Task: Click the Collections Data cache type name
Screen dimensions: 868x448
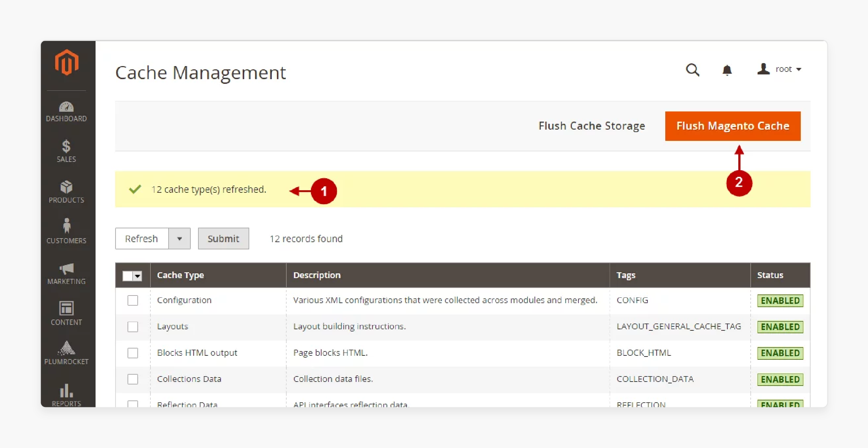Action: (x=189, y=379)
